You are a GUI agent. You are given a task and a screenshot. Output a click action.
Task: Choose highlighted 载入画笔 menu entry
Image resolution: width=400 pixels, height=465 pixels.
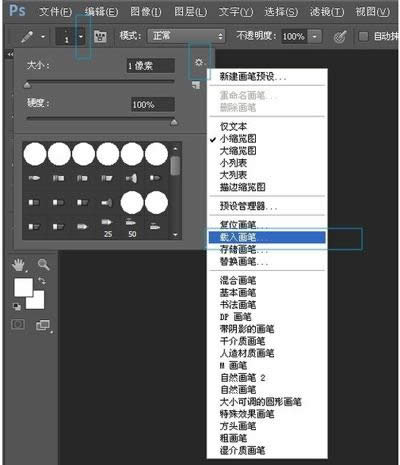[x=267, y=237]
